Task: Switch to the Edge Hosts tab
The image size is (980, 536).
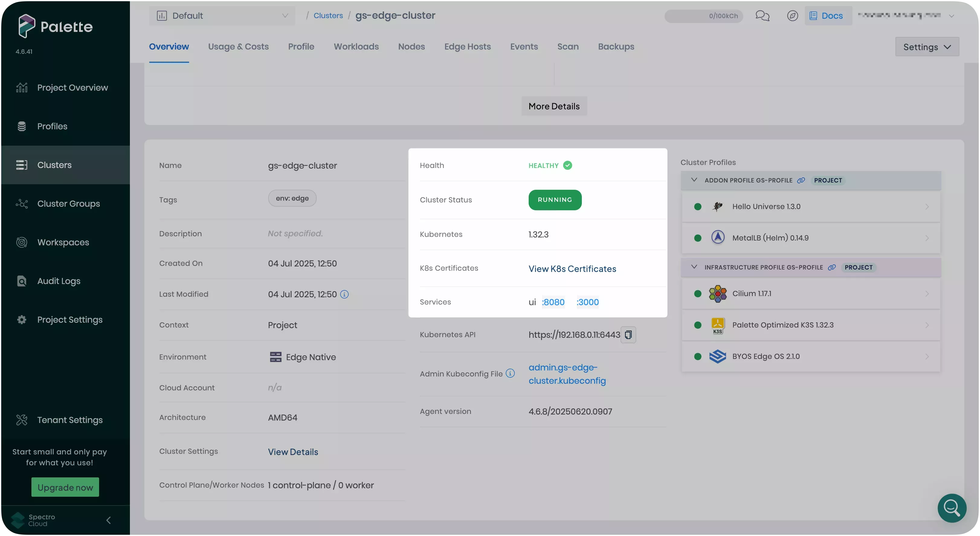Action: point(467,47)
